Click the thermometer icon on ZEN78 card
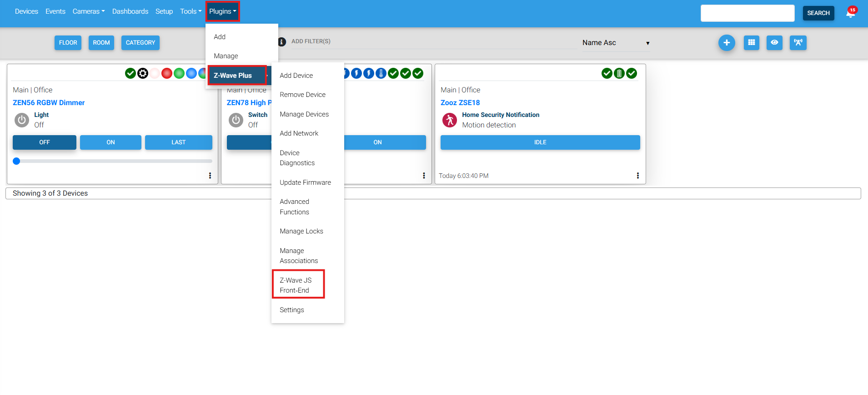The width and height of the screenshot is (868, 395). coord(381,73)
